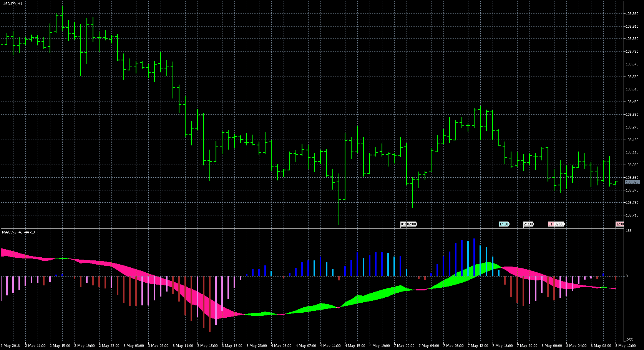This screenshot has height=350, width=644.
Task: Click the USDJPY,H1 chart title label
Action: [12, 3]
